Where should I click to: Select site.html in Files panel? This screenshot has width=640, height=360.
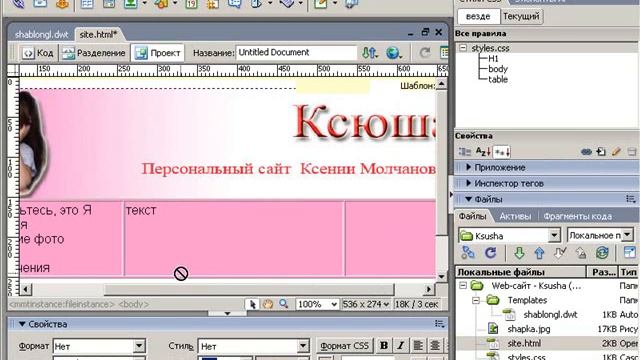click(524, 343)
